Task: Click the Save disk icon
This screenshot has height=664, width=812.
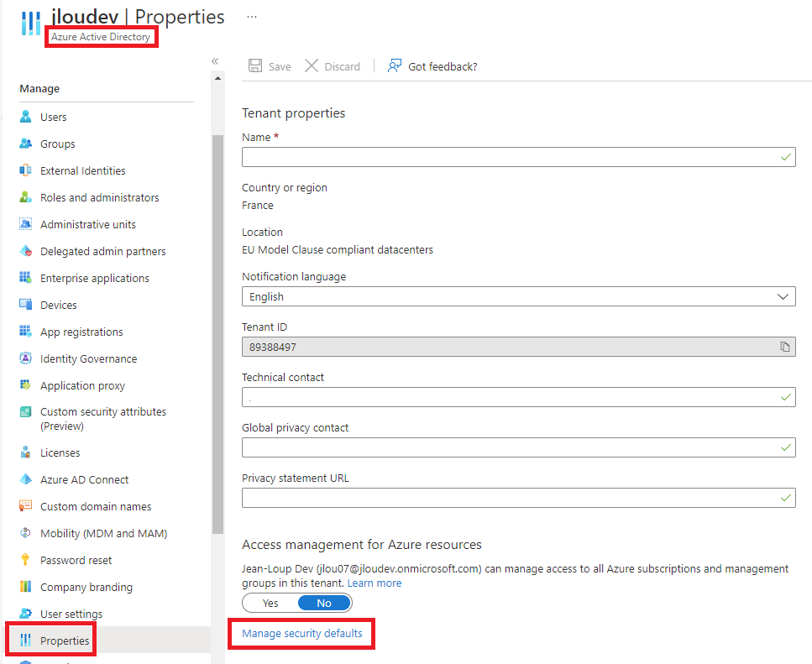Action: [x=255, y=65]
